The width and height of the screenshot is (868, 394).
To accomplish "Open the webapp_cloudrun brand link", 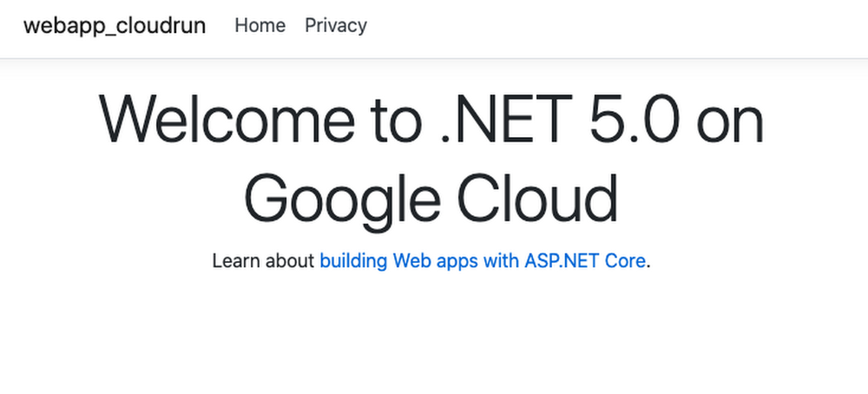I will coord(115,25).
